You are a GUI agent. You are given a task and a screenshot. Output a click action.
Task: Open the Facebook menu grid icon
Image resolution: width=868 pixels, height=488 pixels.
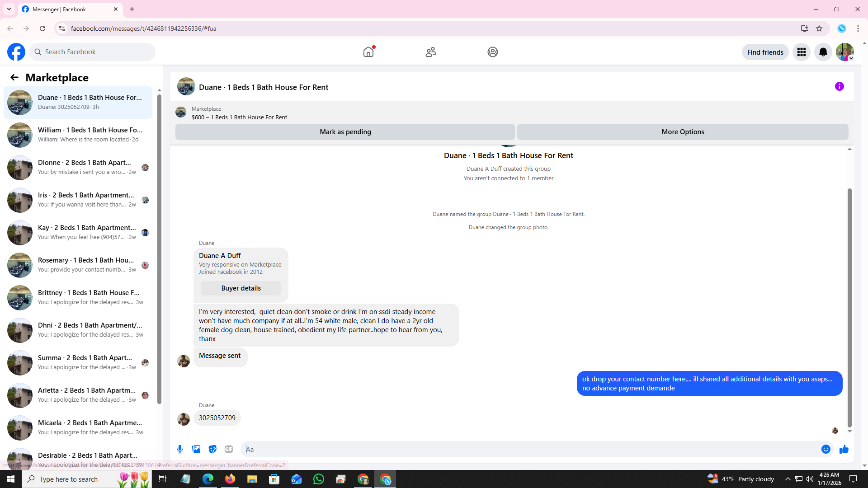click(x=801, y=52)
